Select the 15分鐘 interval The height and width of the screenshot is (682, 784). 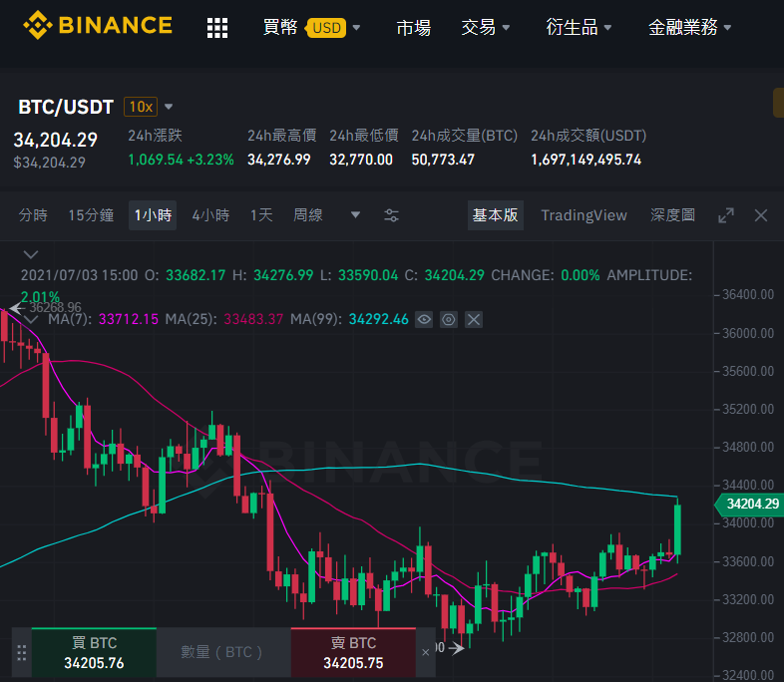[91, 215]
